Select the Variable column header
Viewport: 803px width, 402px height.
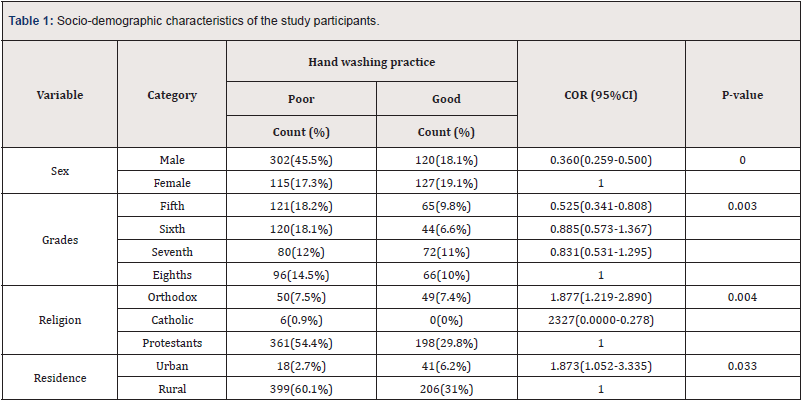[60, 96]
